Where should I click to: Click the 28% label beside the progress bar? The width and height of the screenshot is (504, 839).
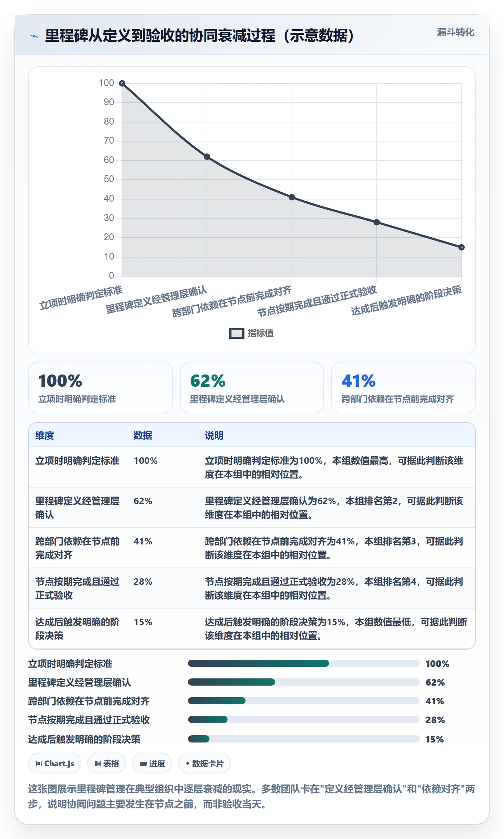click(435, 720)
